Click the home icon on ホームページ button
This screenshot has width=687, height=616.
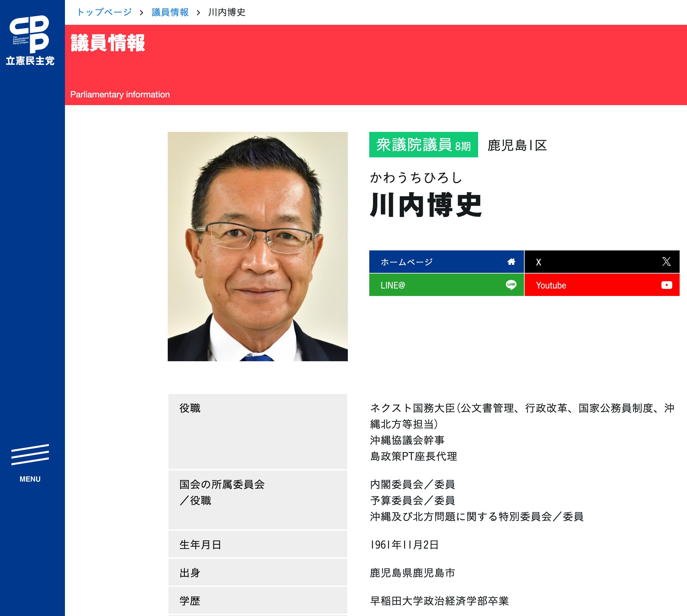click(511, 261)
